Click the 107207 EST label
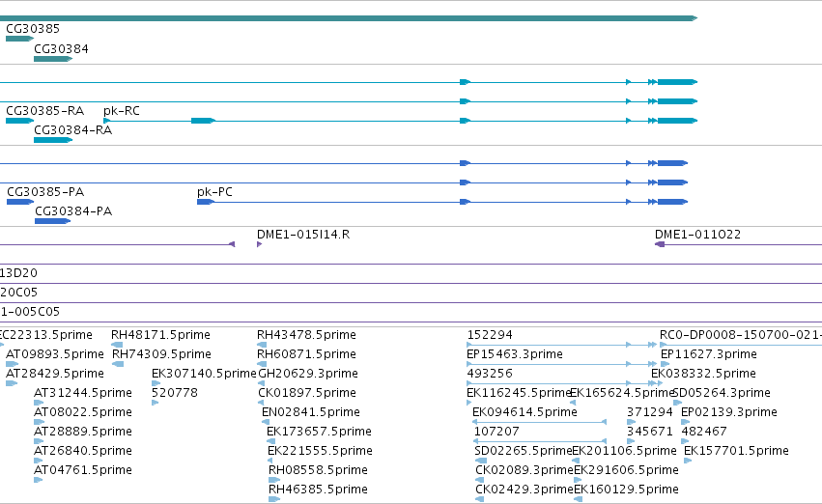Viewport: 822px width, 504px height. point(496,432)
